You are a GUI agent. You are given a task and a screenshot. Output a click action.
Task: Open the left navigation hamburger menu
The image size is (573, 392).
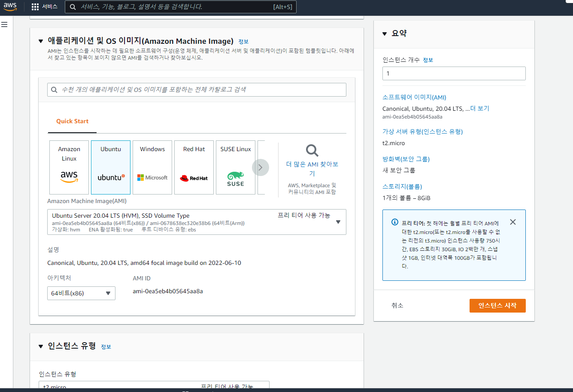pyautogui.click(x=5, y=24)
